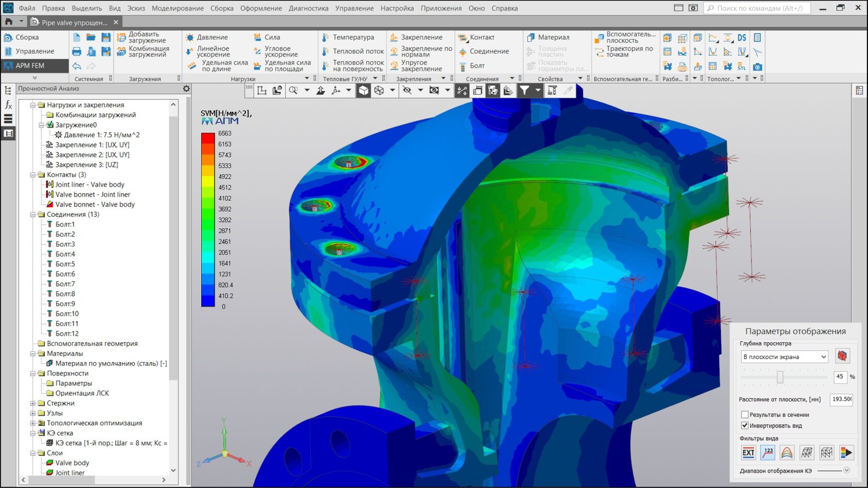Toggle the shaded model results button in view toolbar
The image size is (868, 488).
tap(493, 90)
